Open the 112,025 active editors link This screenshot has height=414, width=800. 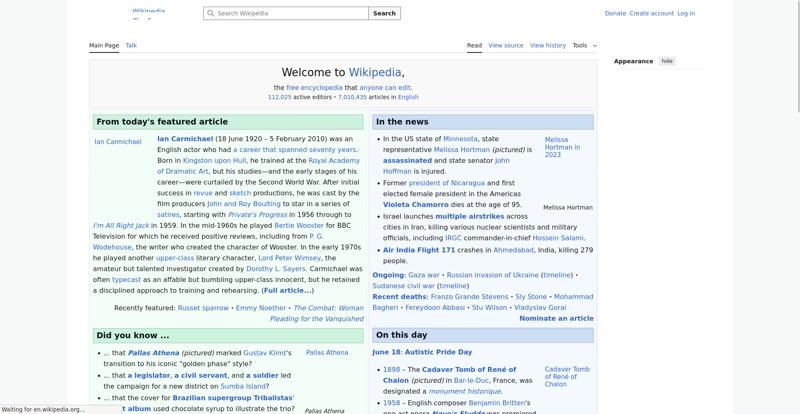coord(280,97)
